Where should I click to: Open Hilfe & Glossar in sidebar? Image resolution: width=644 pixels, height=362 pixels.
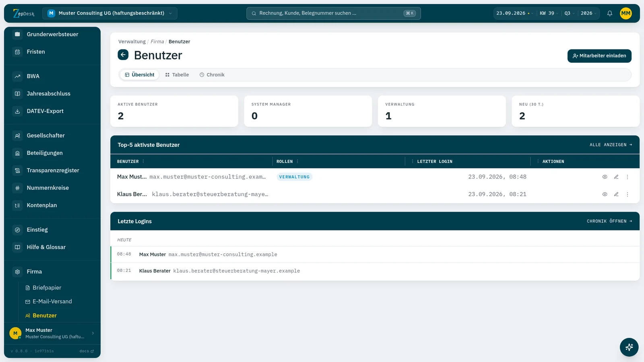52,247
